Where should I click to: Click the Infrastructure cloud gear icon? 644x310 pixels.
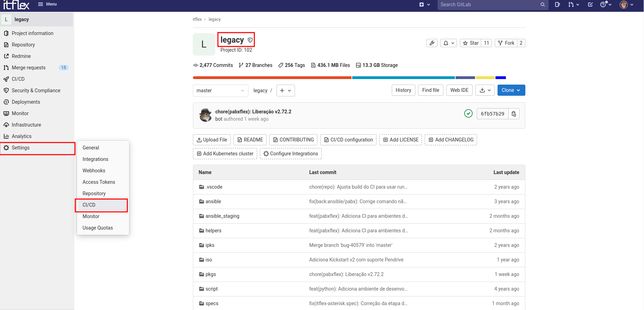click(6, 125)
